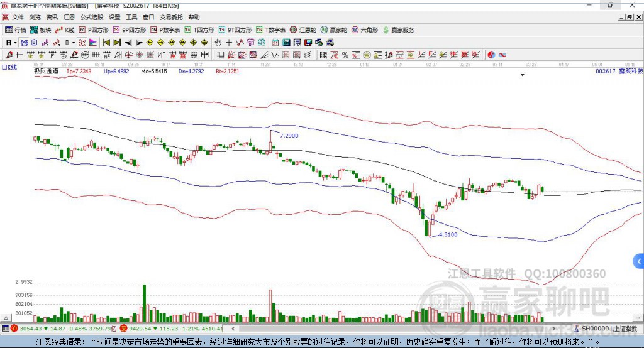Open the 江恩轮 Gann wheel tool
Screen dimensions: 644x348
pyautogui.click(x=303, y=30)
